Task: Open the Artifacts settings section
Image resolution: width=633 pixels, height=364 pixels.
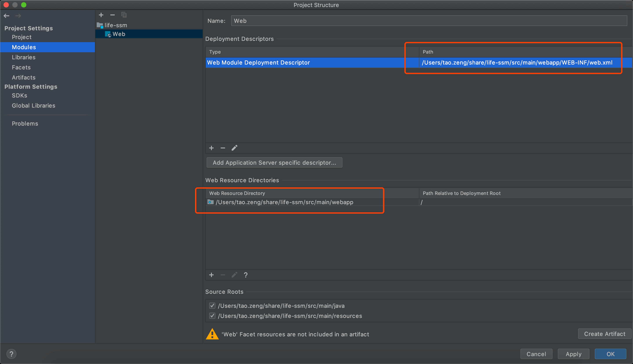Action: coord(24,77)
